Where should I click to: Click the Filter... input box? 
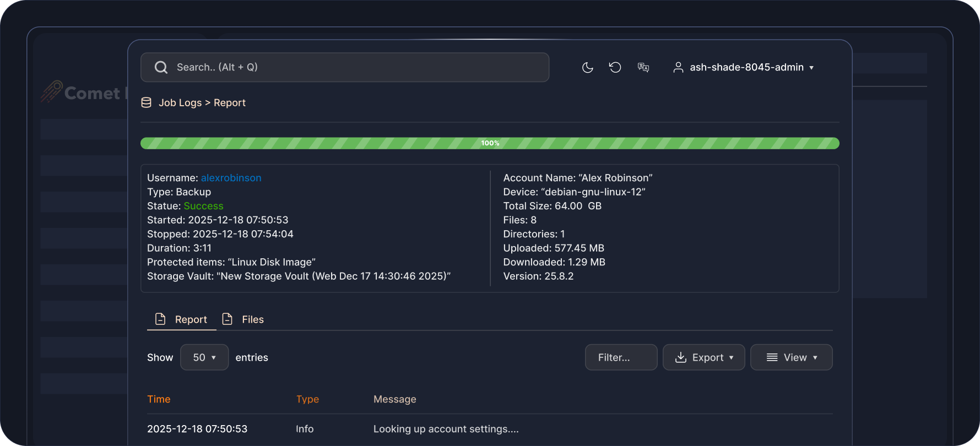pos(621,357)
